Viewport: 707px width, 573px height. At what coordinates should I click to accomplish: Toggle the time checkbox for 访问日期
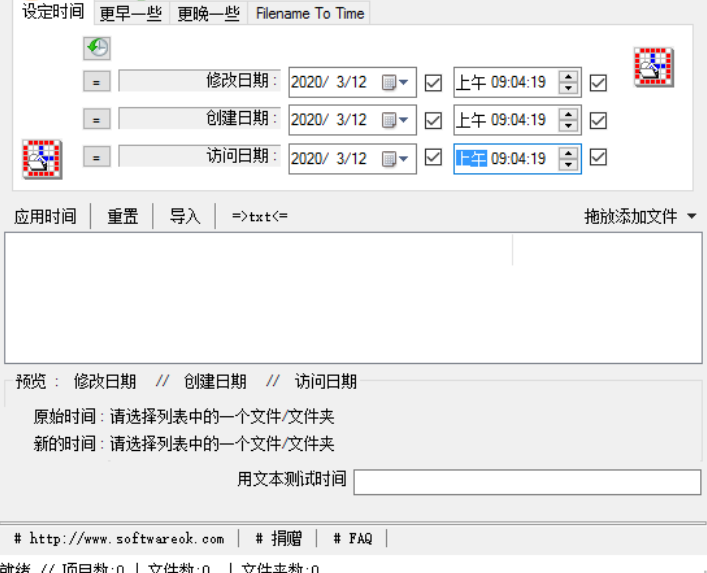tap(598, 157)
